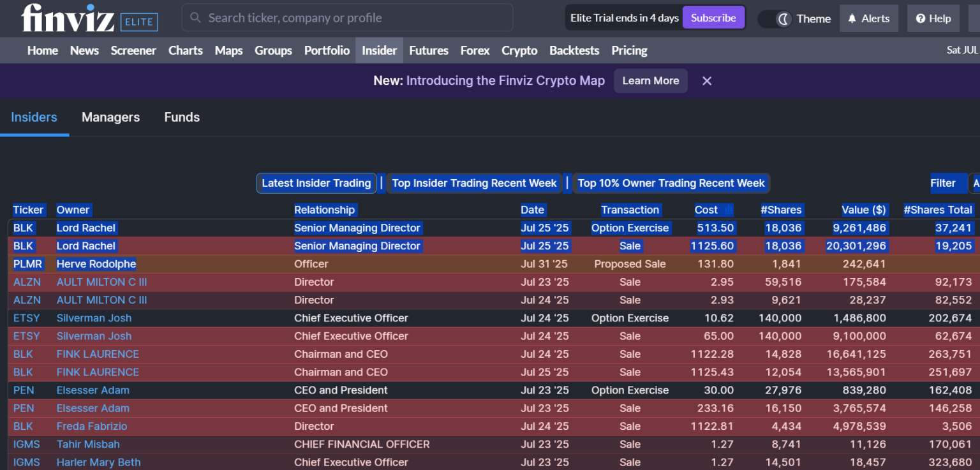Click the ticker search input field
The width and height of the screenshot is (980, 470).
(x=347, y=17)
